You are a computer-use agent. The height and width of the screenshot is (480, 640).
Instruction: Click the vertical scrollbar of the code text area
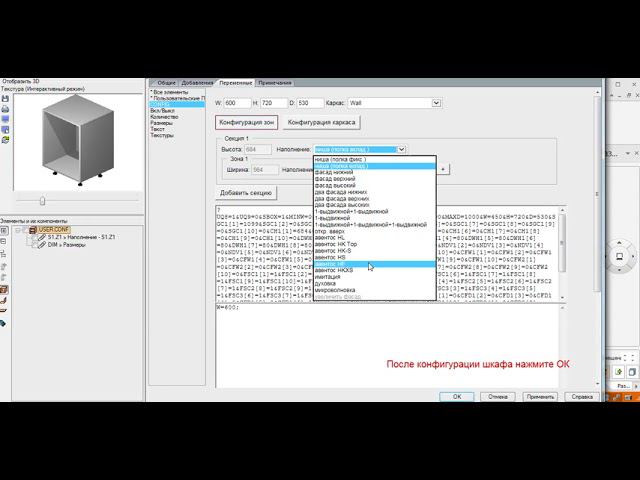coord(562,253)
